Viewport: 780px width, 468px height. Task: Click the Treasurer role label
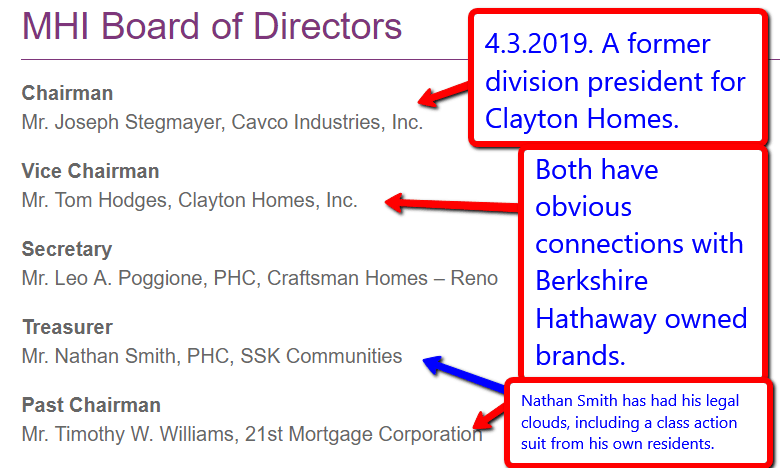tap(67, 327)
